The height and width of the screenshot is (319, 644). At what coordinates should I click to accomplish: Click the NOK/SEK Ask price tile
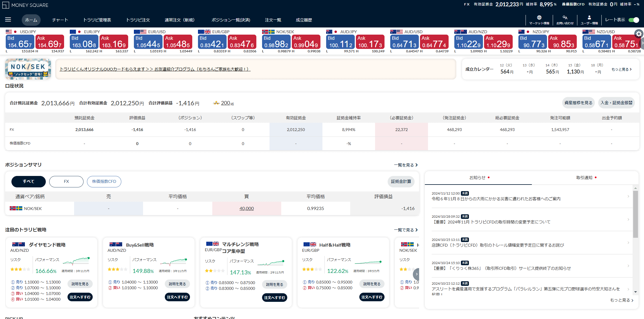click(306, 42)
